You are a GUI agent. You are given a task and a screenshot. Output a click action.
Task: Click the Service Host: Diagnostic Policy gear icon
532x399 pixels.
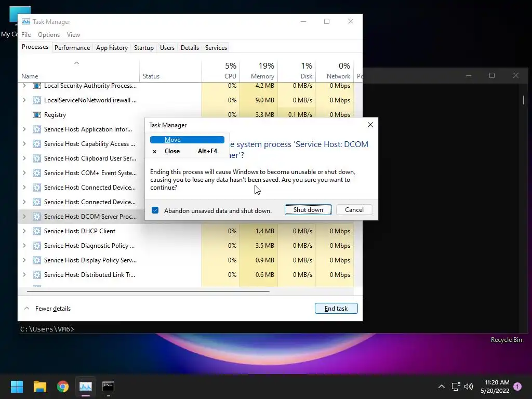(37, 246)
